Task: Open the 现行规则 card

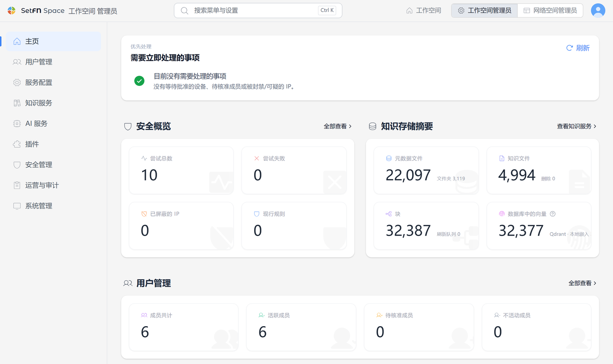Action: pyautogui.click(x=294, y=226)
